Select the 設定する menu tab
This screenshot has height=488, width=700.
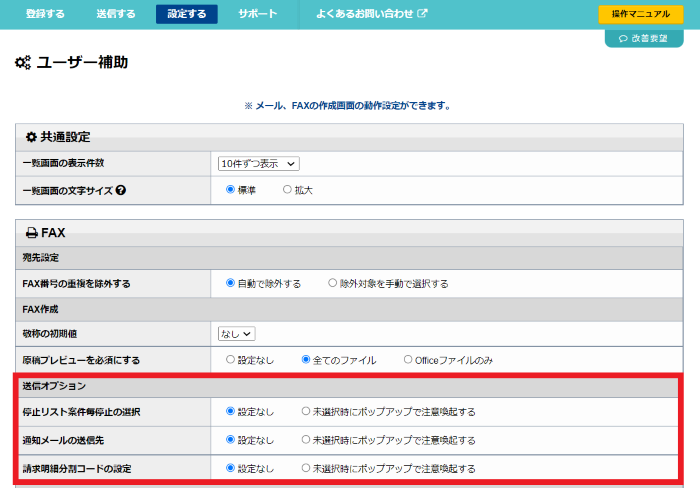point(187,14)
